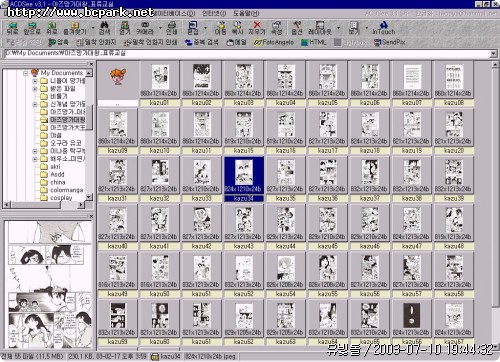Screen dimensions: 500x362
Task: Select the china folder in tree
Action: point(58,182)
